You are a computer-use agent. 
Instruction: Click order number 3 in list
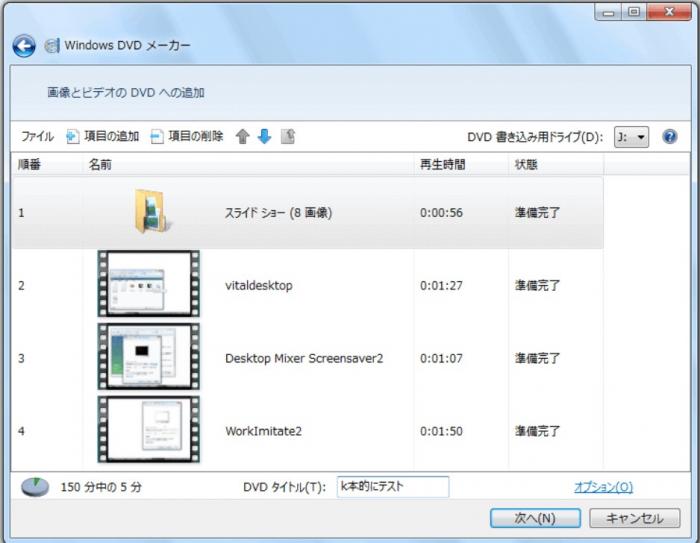(21, 359)
